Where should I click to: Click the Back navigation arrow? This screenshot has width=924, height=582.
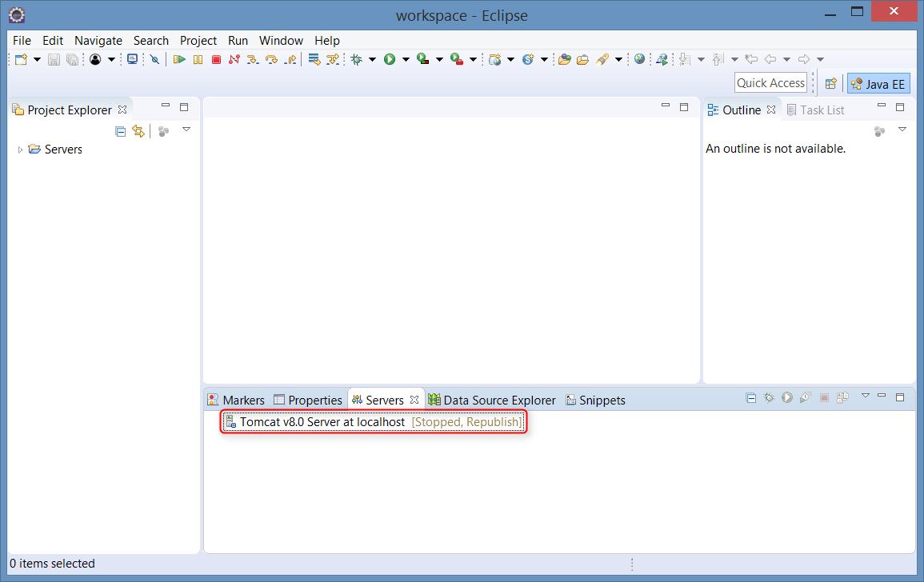tap(770, 59)
